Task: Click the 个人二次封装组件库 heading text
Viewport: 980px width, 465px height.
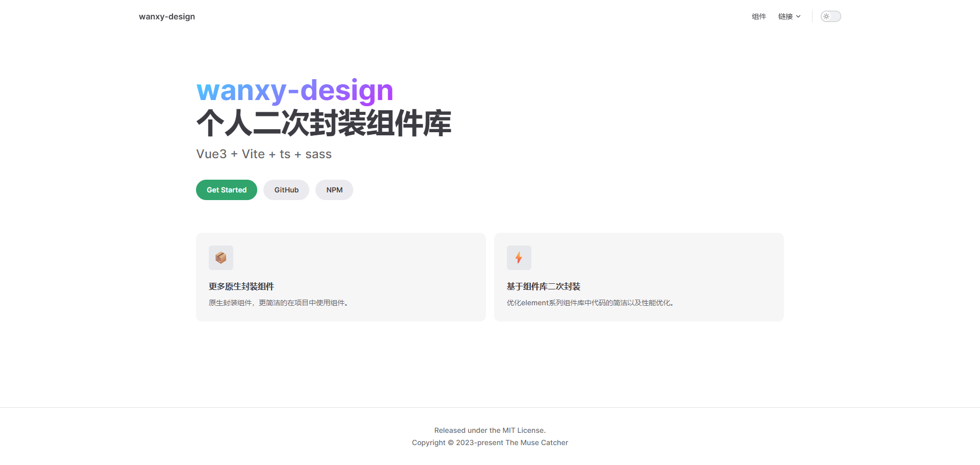Action: 324,123
